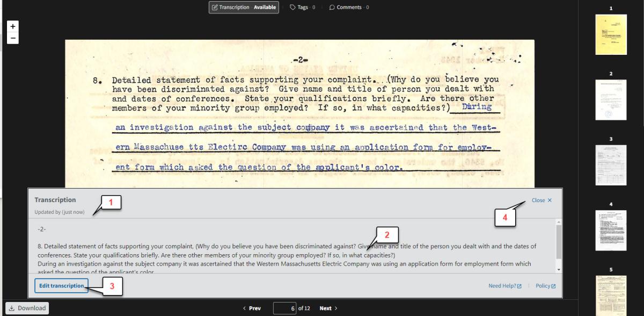Click the Download button
The image size is (644, 316).
pos(27,308)
